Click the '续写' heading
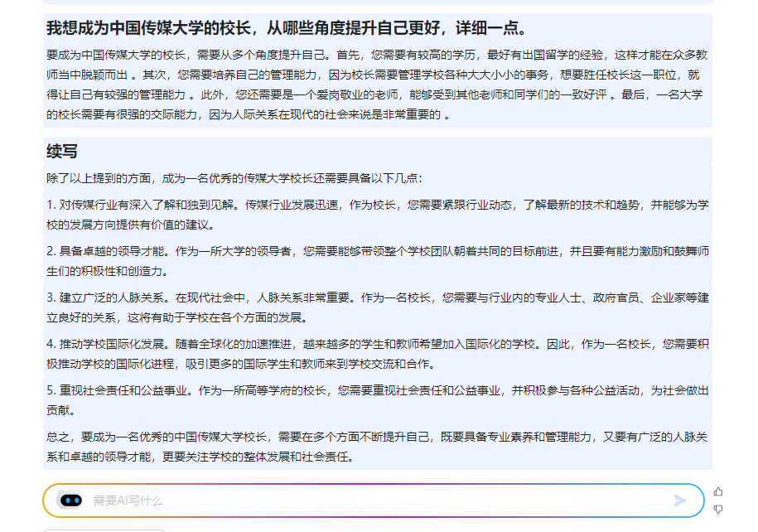The width and height of the screenshot is (758, 532). (x=62, y=152)
